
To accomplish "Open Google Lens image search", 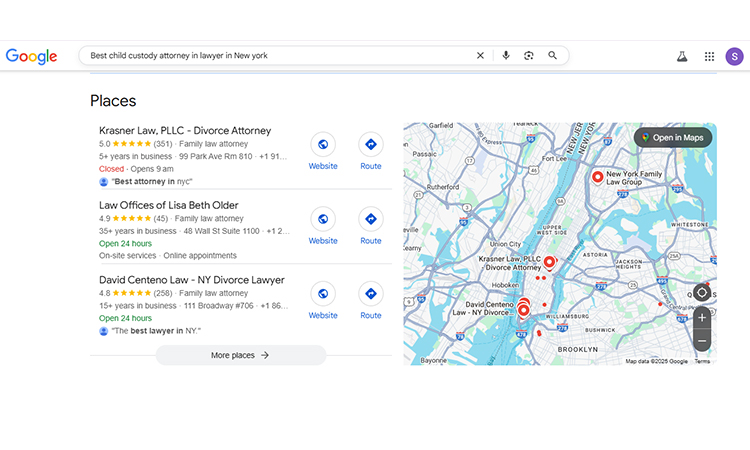I will (529, 56).
